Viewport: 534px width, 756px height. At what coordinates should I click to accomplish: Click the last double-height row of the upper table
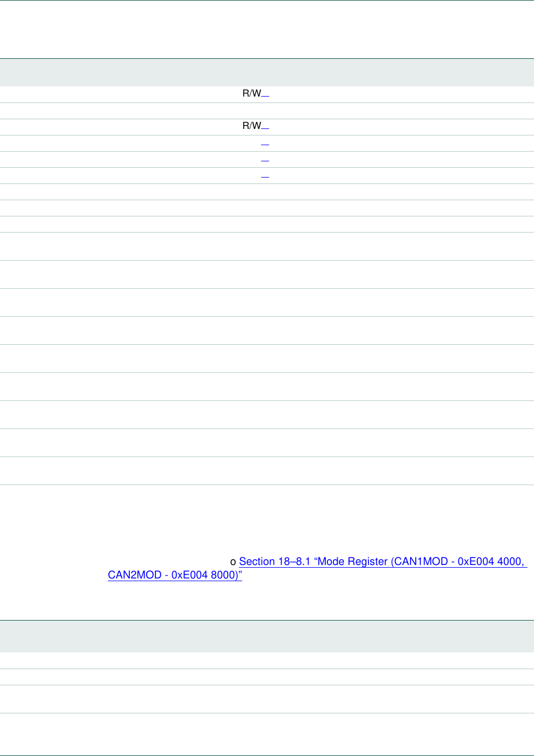267,471
